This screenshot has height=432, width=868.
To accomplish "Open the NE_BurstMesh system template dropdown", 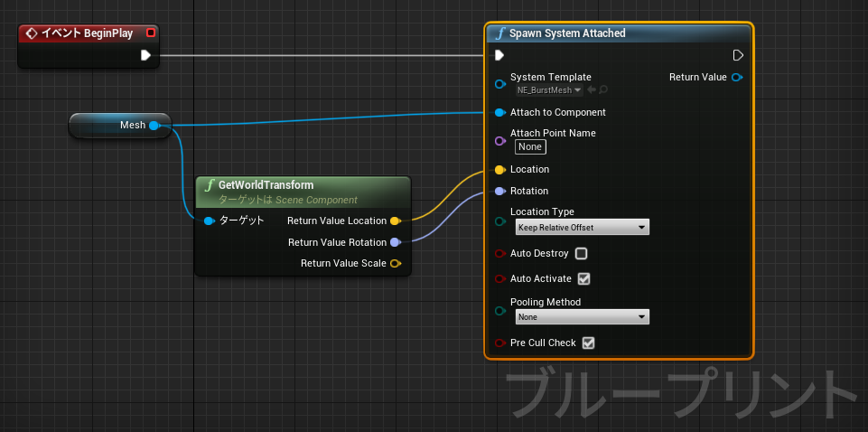I will click(548, 89).
